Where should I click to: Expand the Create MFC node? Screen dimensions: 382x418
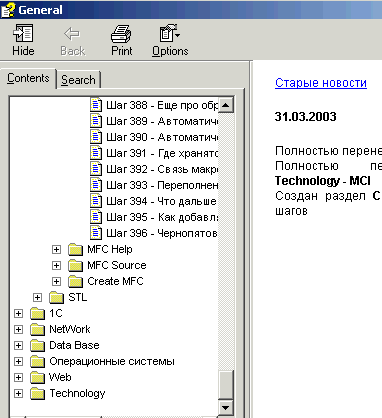[56, 281]
